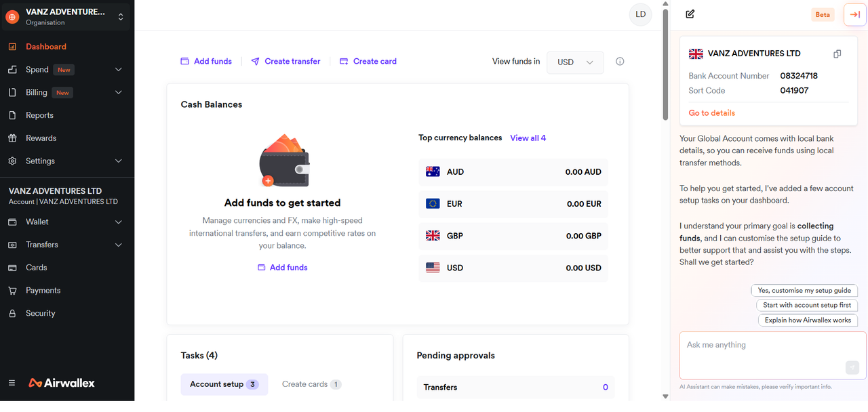This screenshot has width=868, height=412.
Task: Click the new chat edit icon in assistant
Action: [x=690, y=14]
